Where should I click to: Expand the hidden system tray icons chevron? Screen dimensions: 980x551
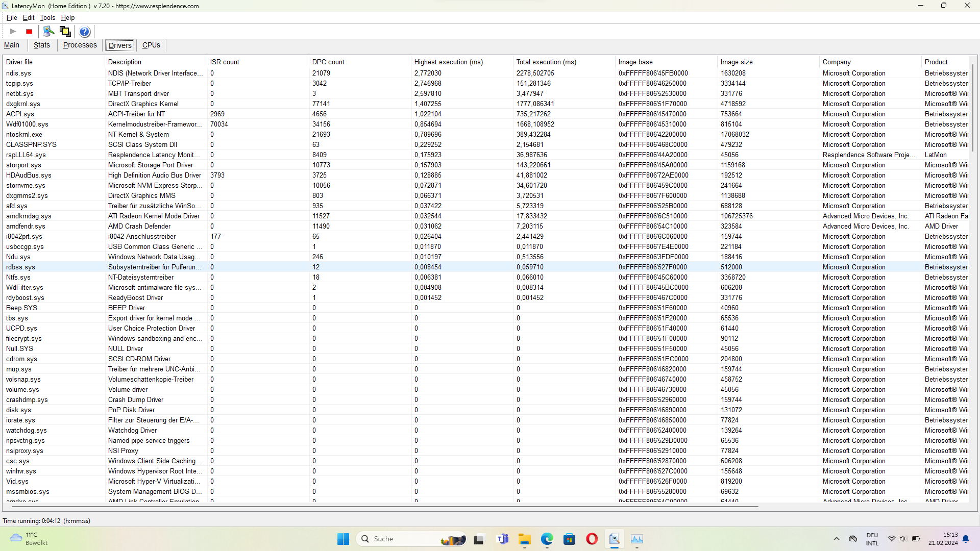[x=836, y=539]
